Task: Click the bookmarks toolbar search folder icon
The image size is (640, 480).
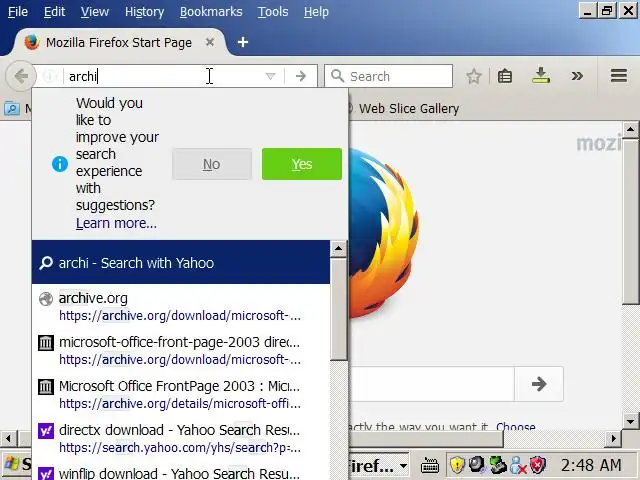Action: pos(12,109)
